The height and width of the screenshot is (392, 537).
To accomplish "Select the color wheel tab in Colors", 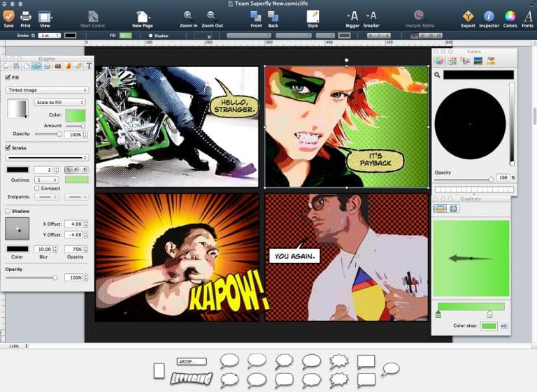I will (440, 61).
